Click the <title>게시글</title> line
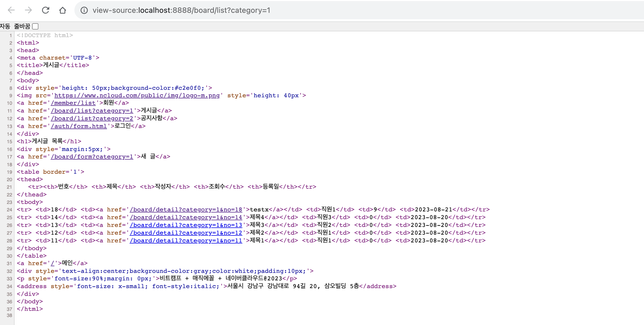644x325 pixels. (53, 65)
